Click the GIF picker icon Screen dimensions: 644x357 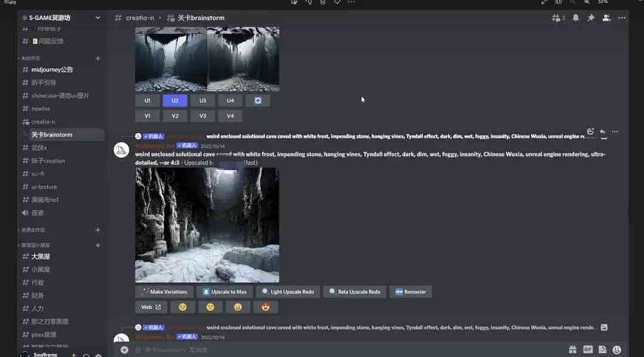pyautogui.click(x=587, y=350)
